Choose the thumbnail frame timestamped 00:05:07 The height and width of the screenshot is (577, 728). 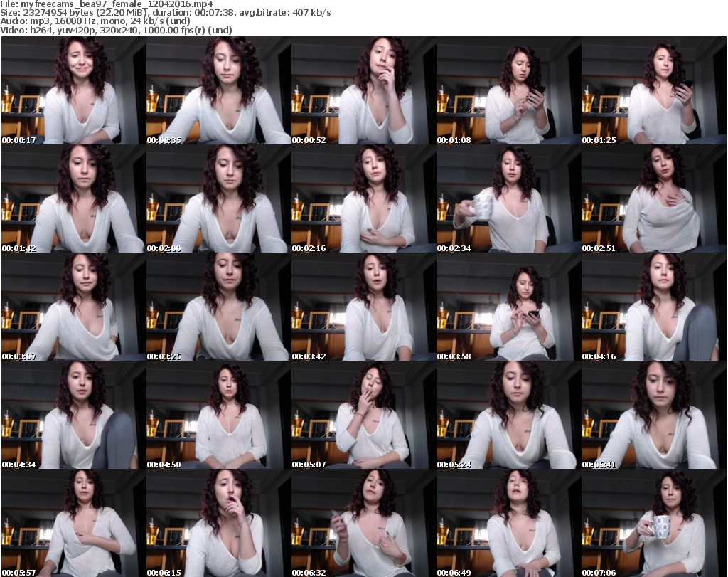click(363, 415)
